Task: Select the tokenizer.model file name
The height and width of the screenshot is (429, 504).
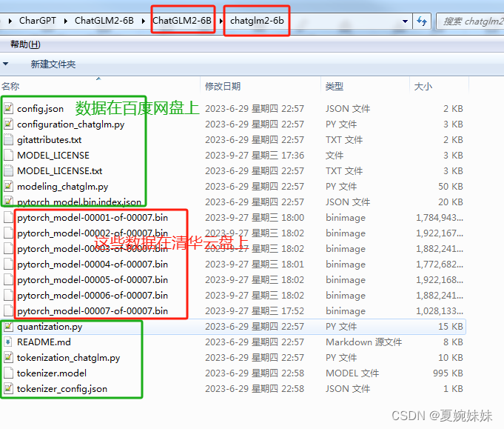Action: click(52, 373)
